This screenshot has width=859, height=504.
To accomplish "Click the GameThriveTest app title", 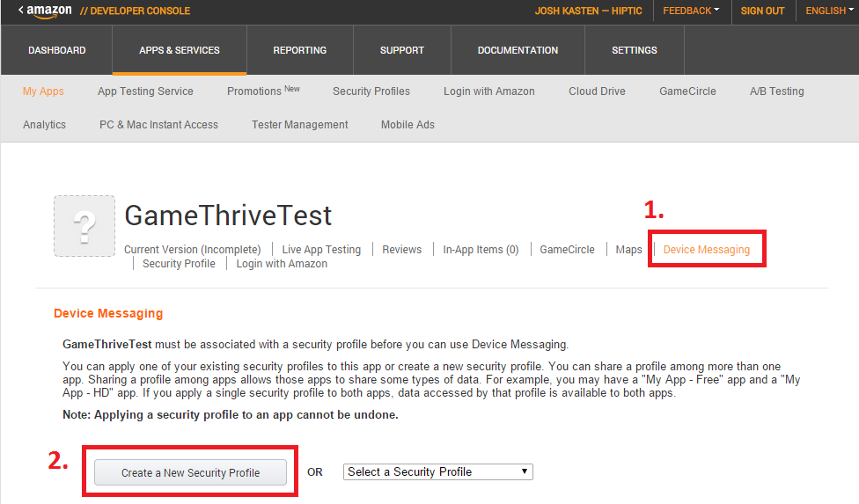I will coord(228,215).
